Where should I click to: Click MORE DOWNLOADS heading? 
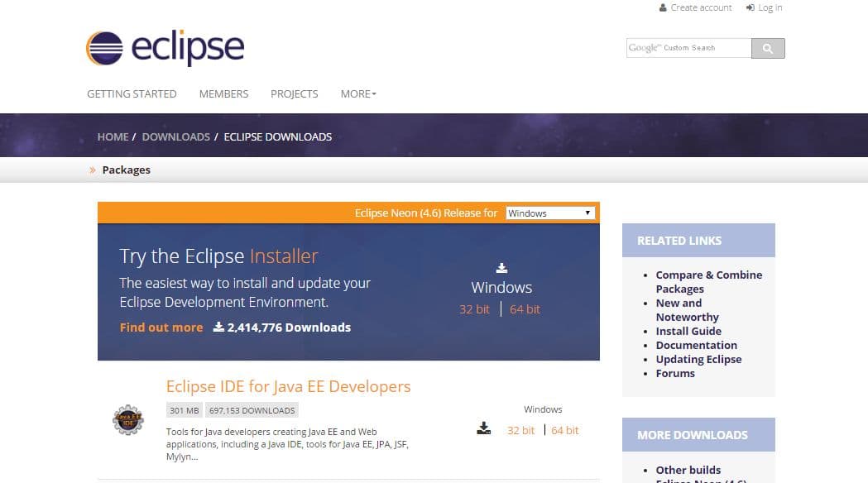coord(693,435)
